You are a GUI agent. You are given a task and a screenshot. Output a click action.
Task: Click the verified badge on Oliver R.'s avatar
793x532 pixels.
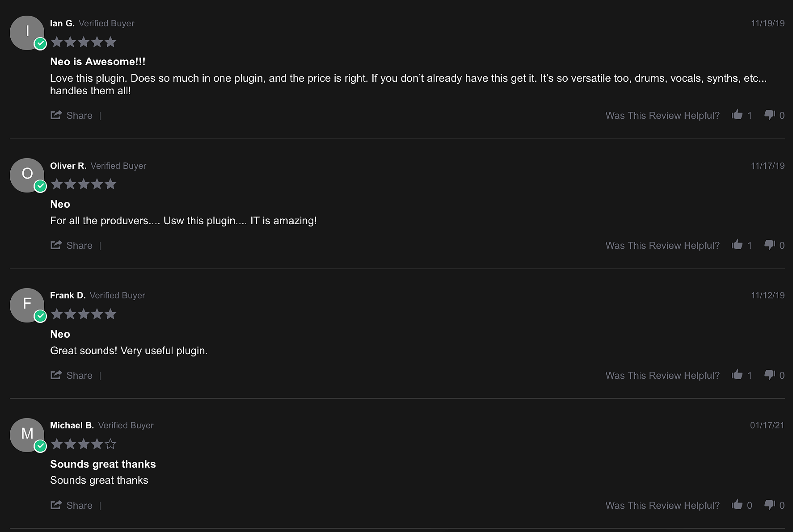point(40,186)
